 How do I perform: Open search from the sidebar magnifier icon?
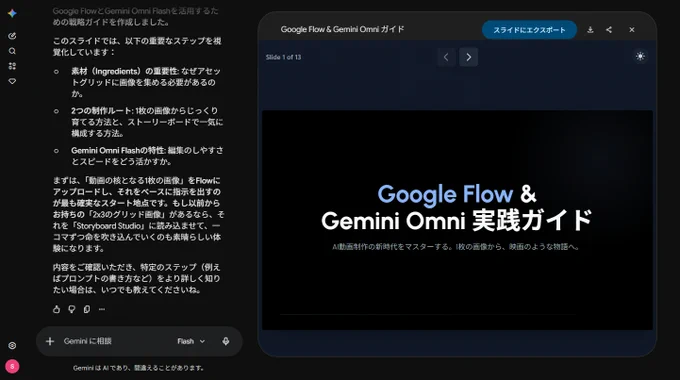pos(12,51)
